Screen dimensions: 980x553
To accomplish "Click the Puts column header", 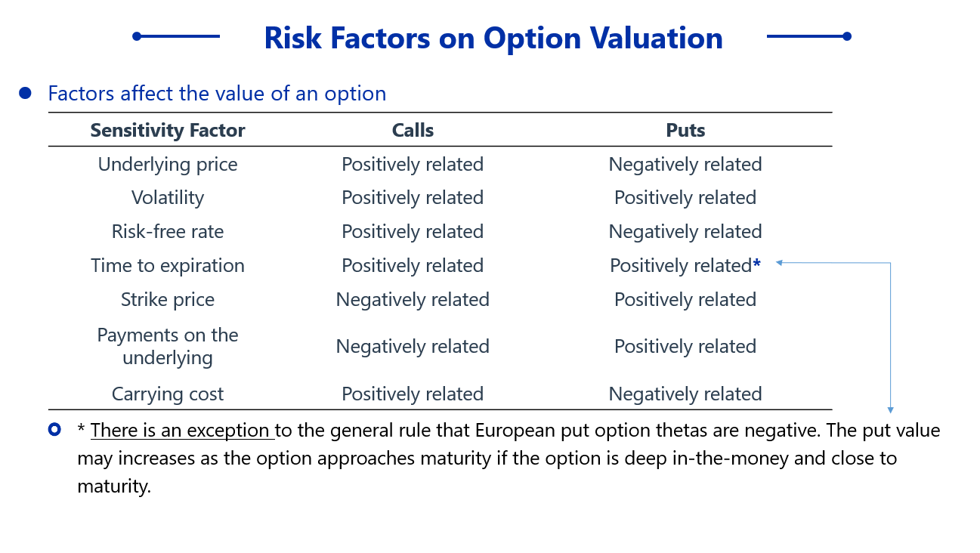I will tap(685, 130).
